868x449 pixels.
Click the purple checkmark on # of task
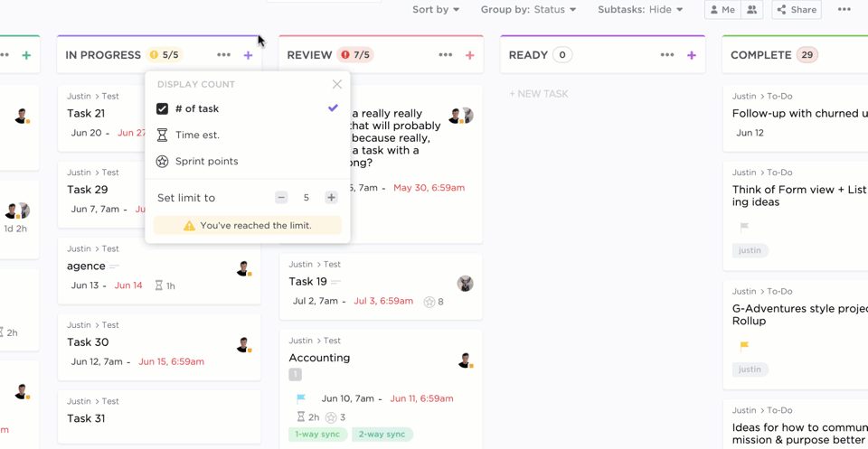click(x=333, y=108)
